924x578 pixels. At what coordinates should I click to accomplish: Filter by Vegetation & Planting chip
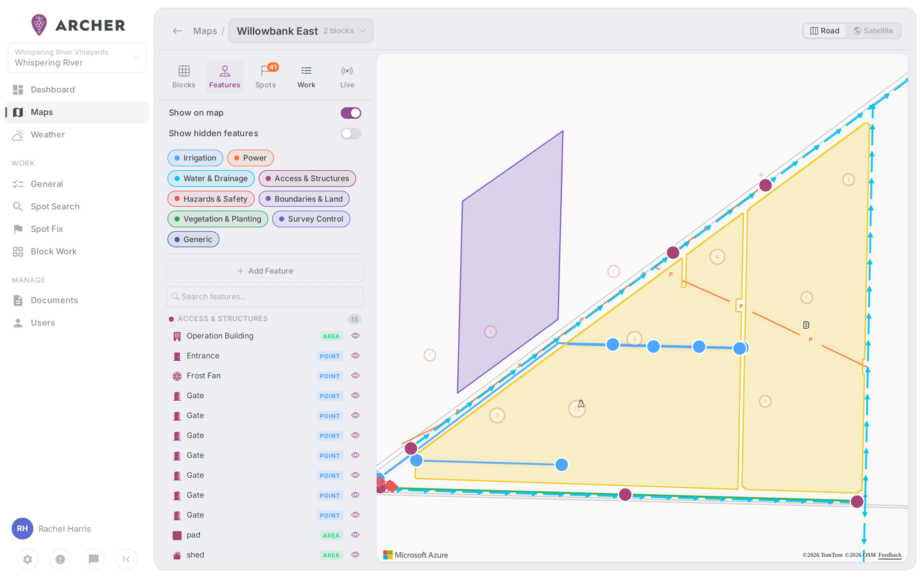click(x=218, y=219)
